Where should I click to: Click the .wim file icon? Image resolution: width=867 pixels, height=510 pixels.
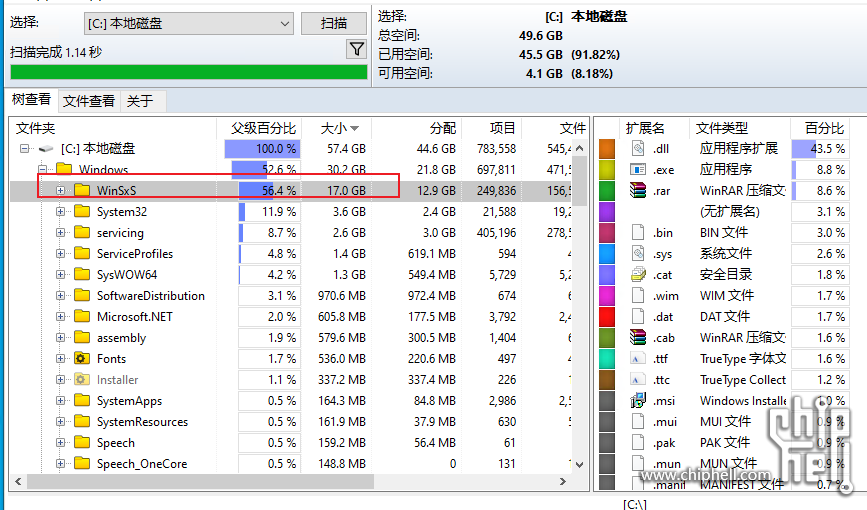(638, 295)
